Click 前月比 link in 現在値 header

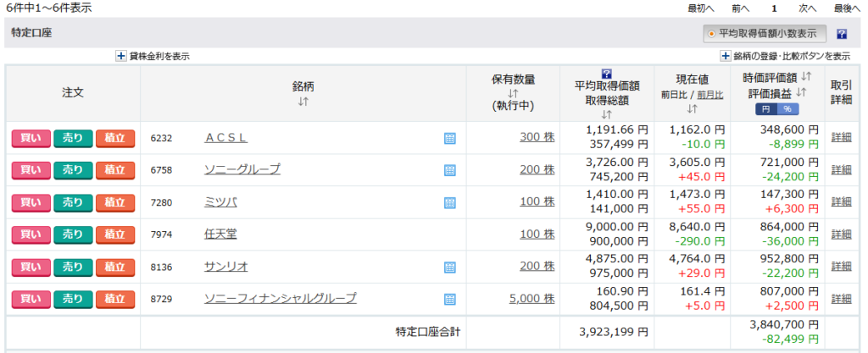711,96
